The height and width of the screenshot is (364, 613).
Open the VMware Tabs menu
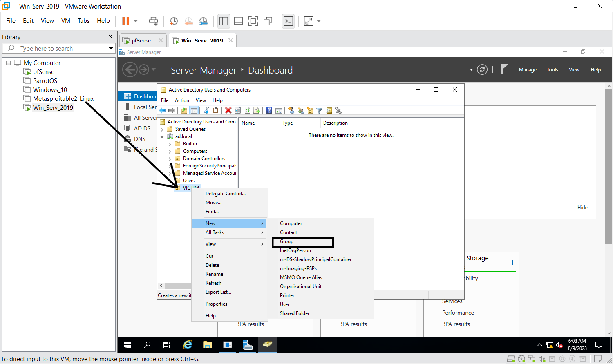[83, 21]
